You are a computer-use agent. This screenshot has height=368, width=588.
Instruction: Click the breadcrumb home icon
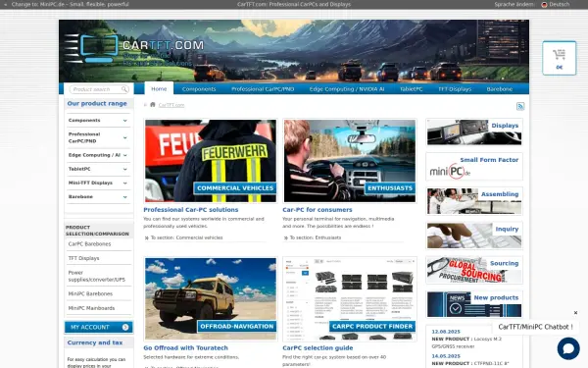[153, 105]
